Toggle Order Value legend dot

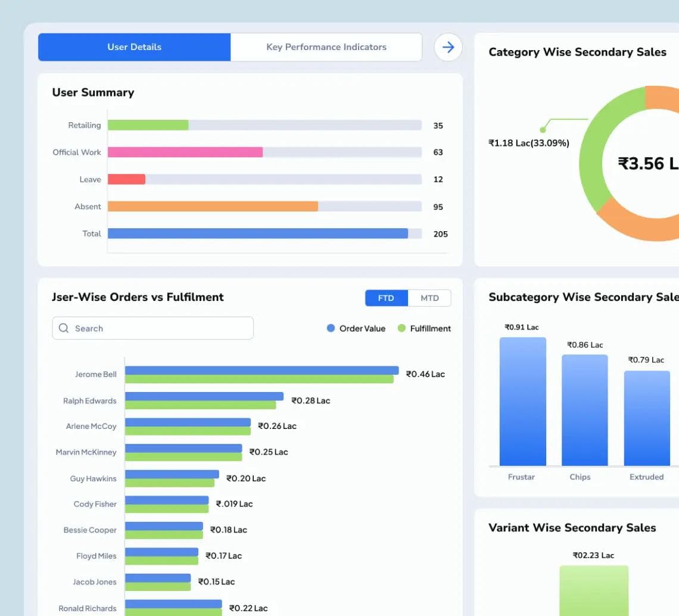[331, 328]
